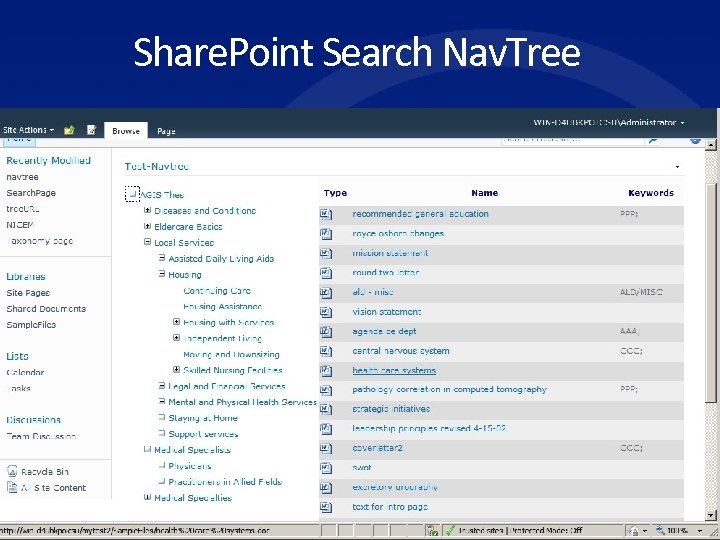The height and width of the screenshot is (540, 720).
Task: Click the All Site Content icon
Action: [12, 487]
